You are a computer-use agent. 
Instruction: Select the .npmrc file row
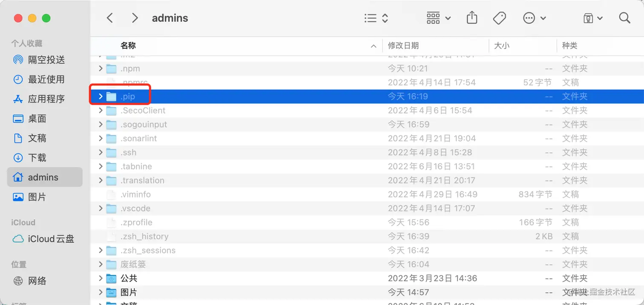coord(367,83)
